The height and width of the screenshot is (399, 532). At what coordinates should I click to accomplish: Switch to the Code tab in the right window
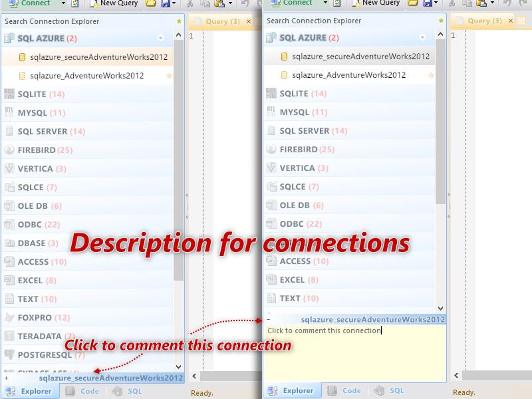click(344, 390)
